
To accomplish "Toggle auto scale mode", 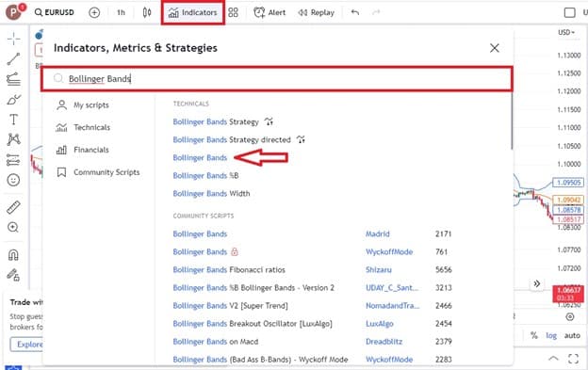I will point(572,335).
